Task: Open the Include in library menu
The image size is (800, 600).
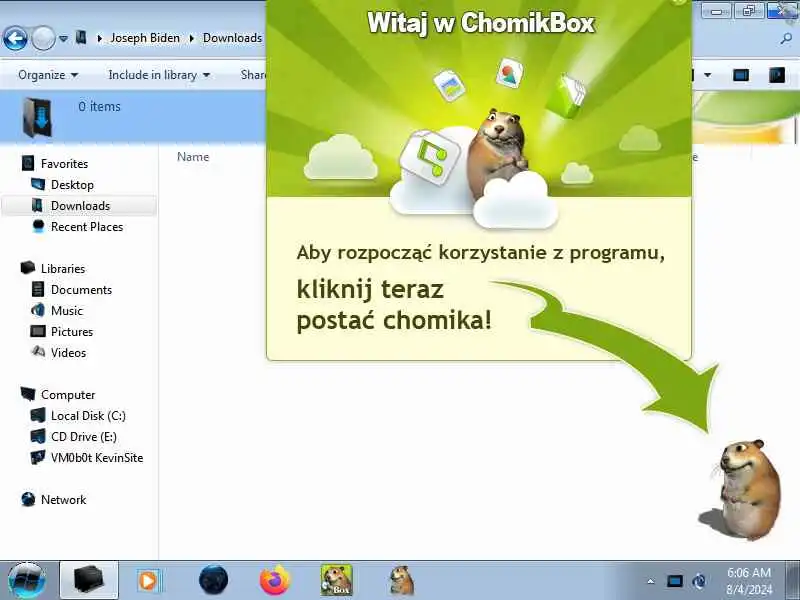Action: pyautogui.click(x=159, y=75)
